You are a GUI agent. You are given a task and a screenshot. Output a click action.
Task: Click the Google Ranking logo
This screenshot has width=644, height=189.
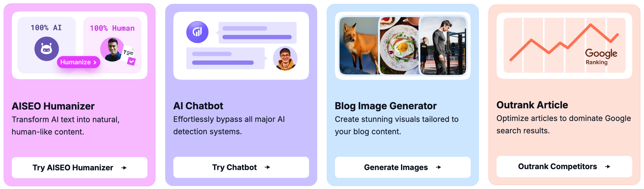(x=601, y=57)
